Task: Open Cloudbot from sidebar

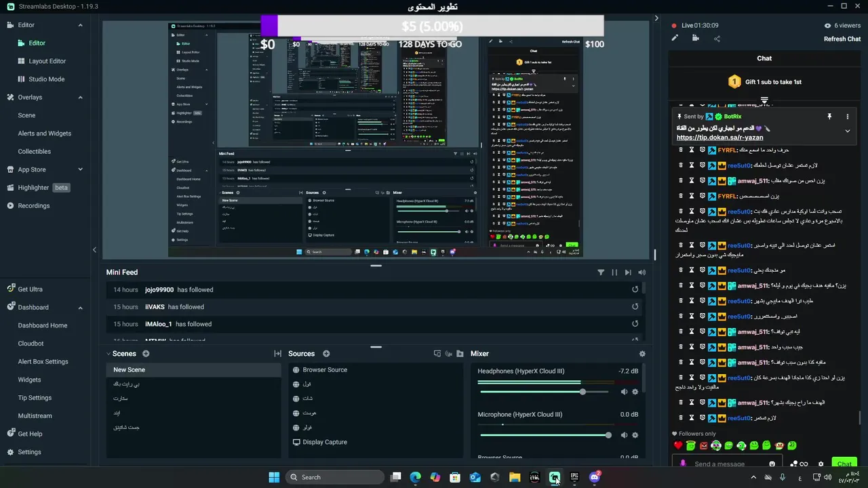Action: click(x=31, y=344)
